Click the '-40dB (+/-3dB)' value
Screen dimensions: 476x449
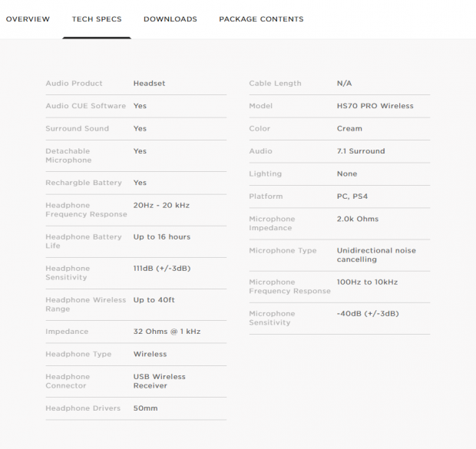(368, 314)
